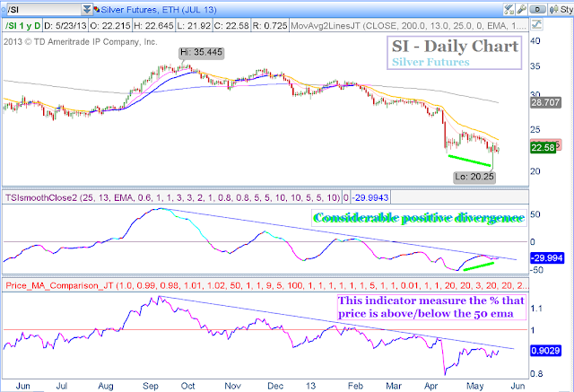Click the Silver Futures, ETH (JUL 13) title

[x=159, y=10]
